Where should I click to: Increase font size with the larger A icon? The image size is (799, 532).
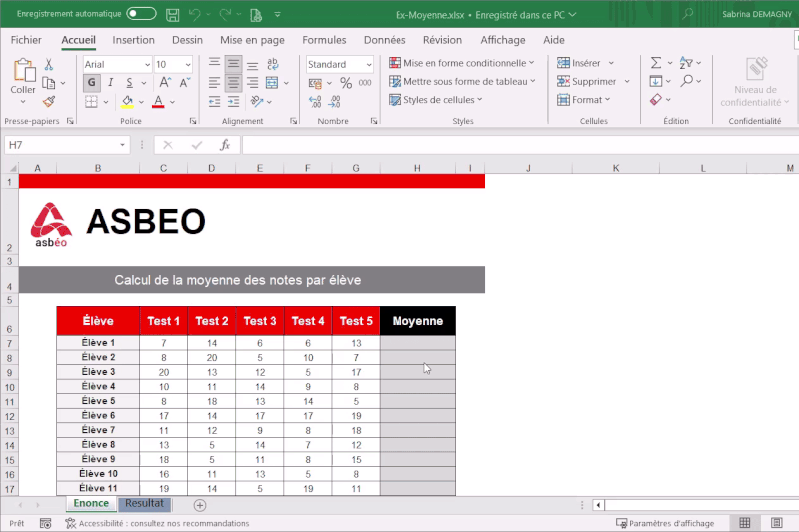pos(165,82)
